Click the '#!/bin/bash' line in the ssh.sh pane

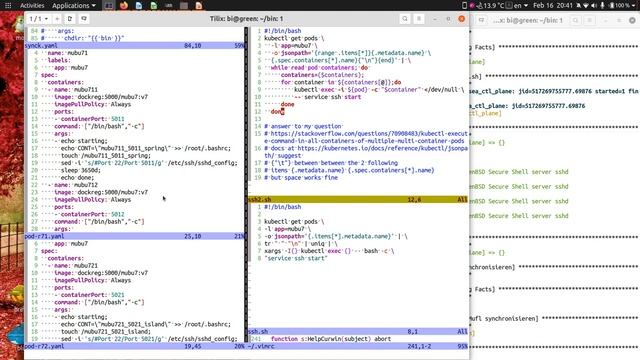[x=282, y=207]
